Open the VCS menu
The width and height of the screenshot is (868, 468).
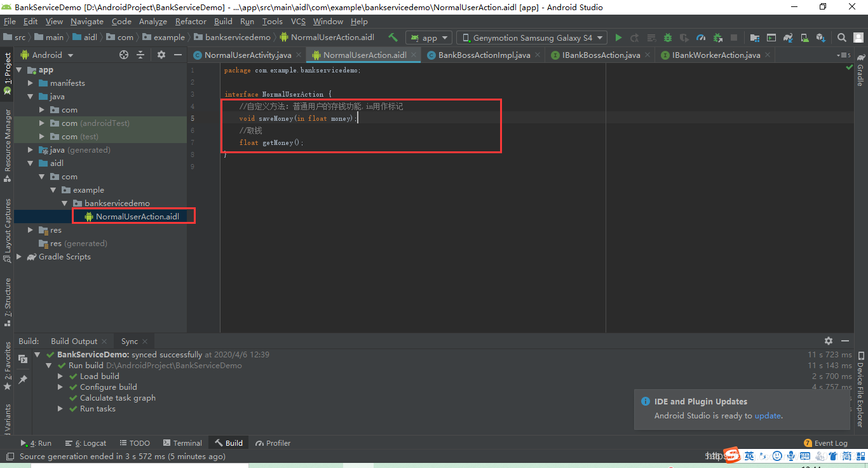click(x=298, y=22)
